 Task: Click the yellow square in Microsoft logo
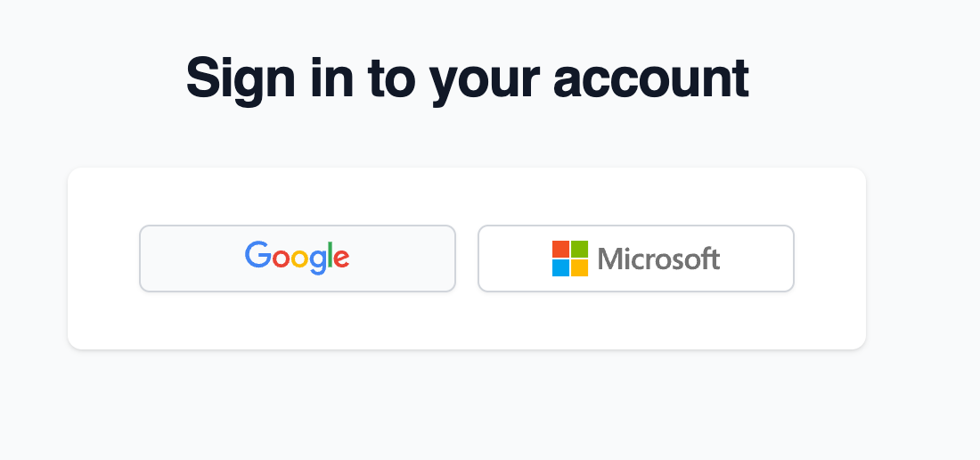click(x=579, y=267)
